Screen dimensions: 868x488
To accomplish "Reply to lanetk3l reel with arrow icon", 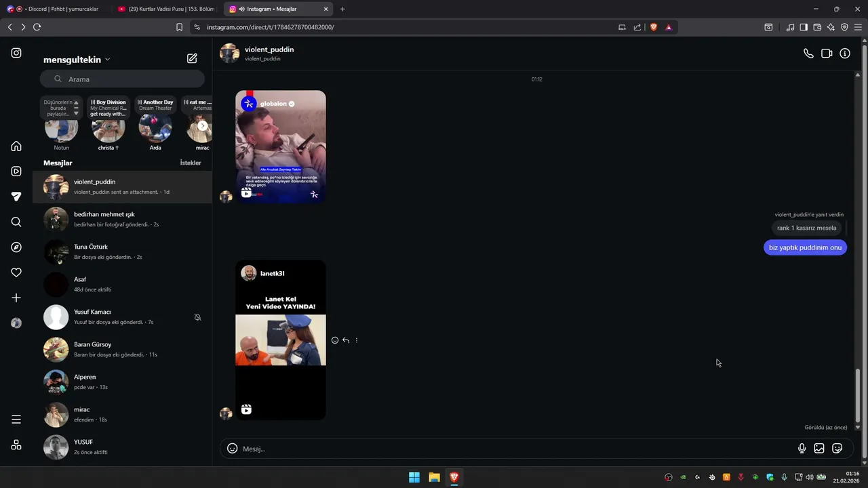I will point(346,340).
